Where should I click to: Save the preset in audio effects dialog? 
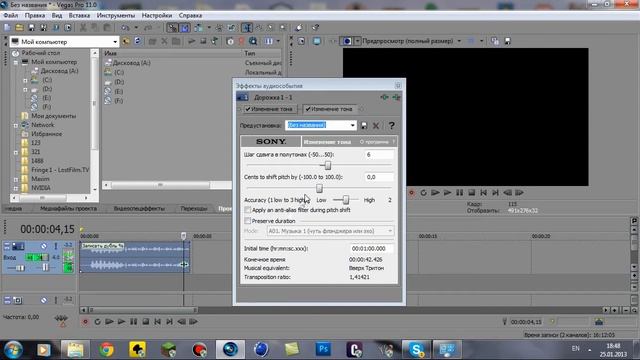tap(364, 125)
